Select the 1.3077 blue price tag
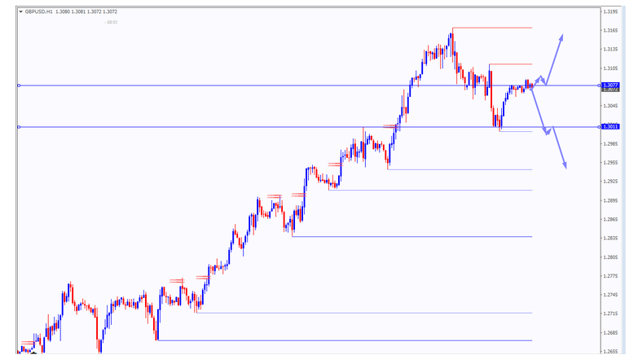Viewport: 638px width, 364px height. [612, 85]
